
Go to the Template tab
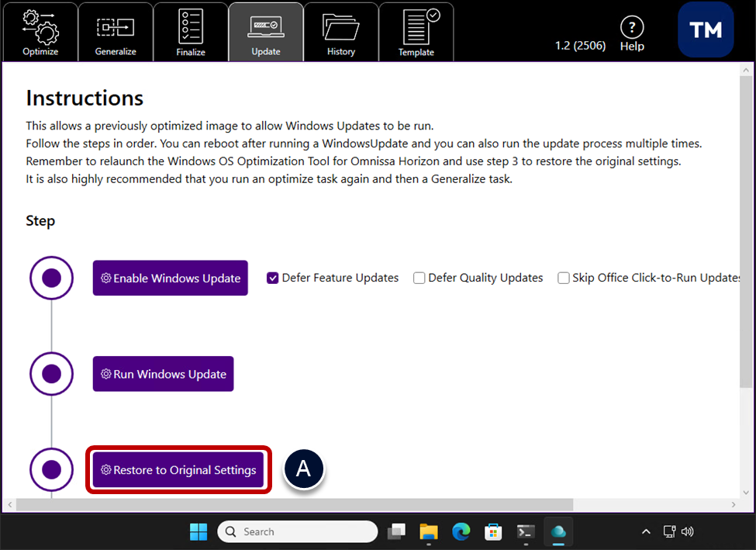[x=416, y=33]
